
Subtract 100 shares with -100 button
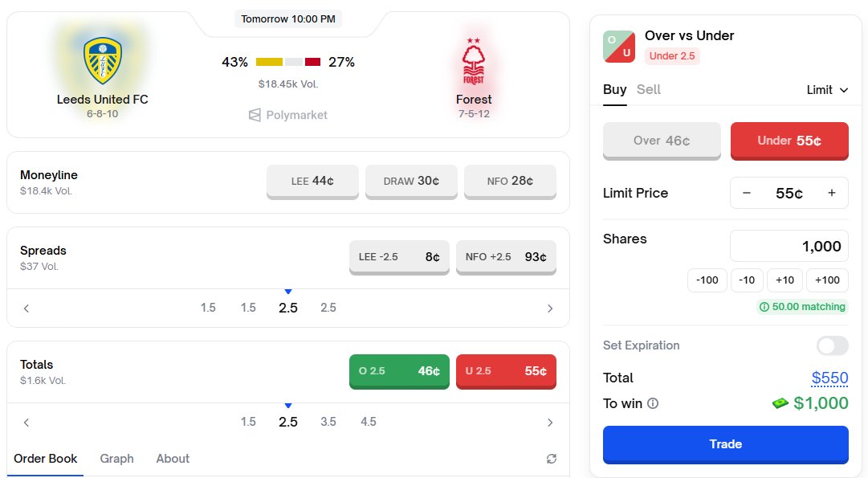pos(707,280)
